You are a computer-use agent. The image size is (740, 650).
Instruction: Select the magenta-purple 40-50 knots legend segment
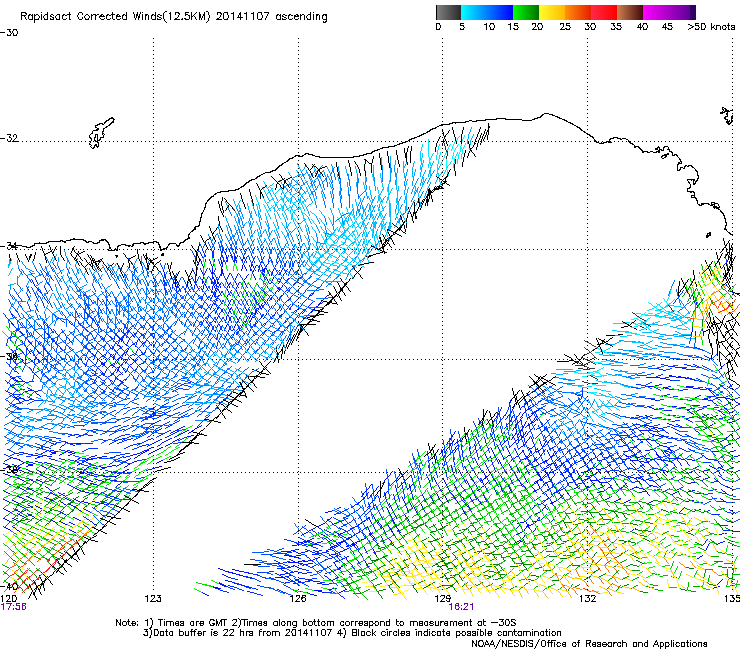[x=669, y=12]
